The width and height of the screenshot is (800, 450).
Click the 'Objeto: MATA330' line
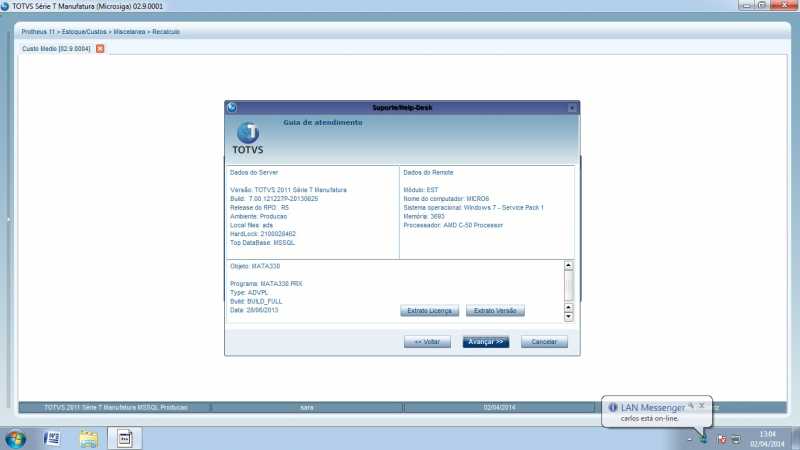[x=255, y=266]
